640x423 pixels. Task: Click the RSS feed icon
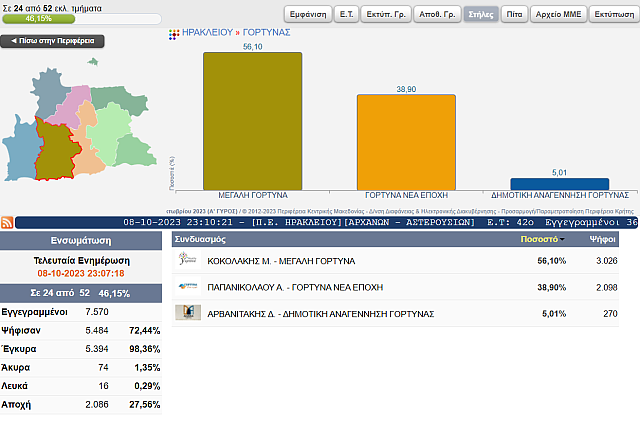tap(7, 222)
